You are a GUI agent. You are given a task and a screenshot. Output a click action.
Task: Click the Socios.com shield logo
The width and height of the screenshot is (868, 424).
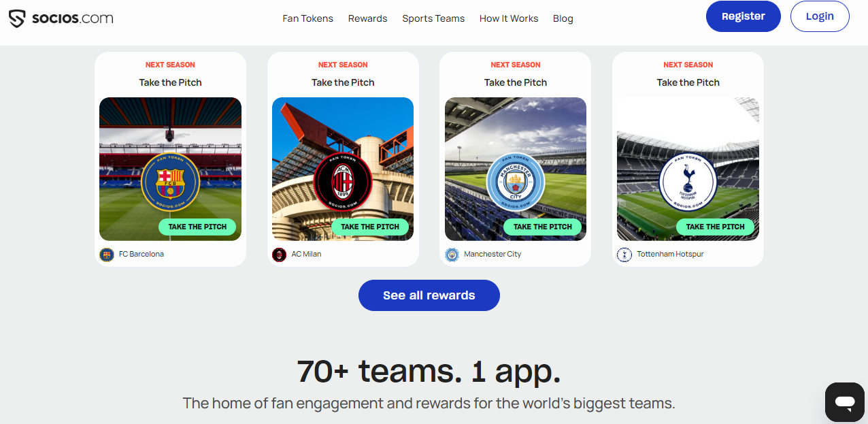(18, 18)
